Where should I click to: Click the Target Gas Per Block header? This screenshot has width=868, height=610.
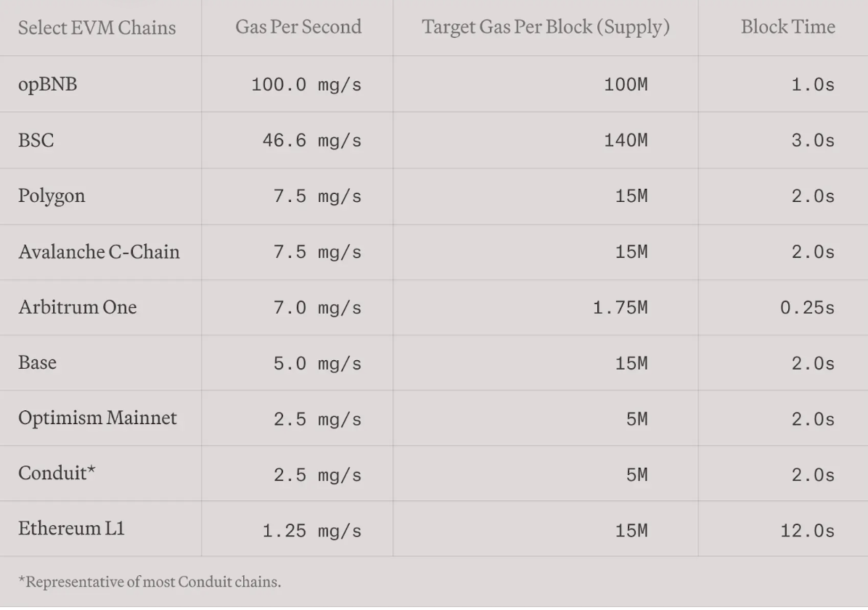pos(545,28)
